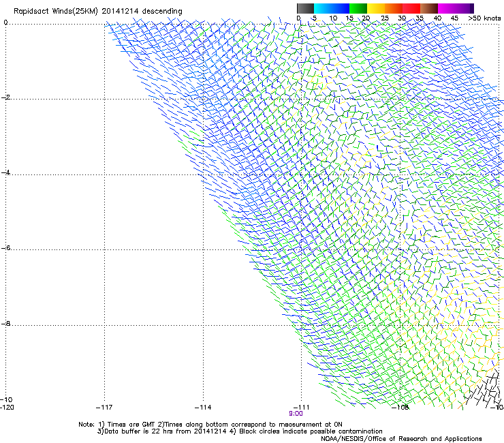Click the cyan 5-10 knots legend color
The width and height of the screenshot is (504, 443).
tap(323, 8)
